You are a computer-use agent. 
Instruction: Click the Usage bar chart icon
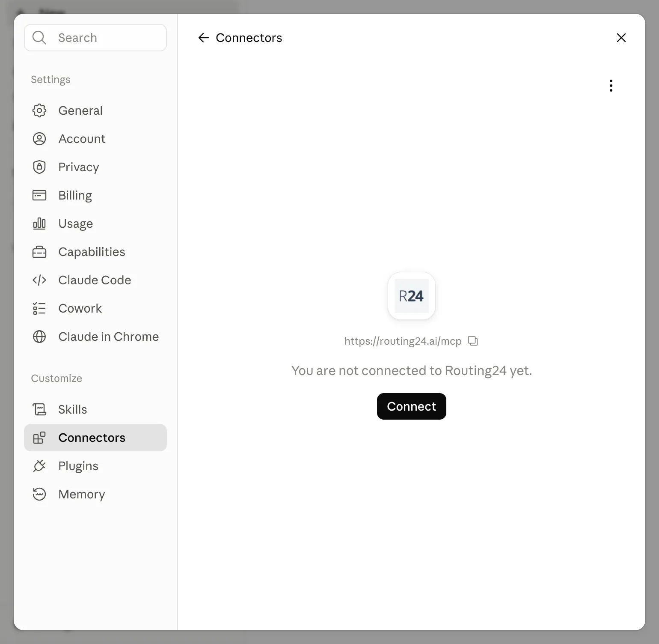pyautogui.click(x=39, y=224)
